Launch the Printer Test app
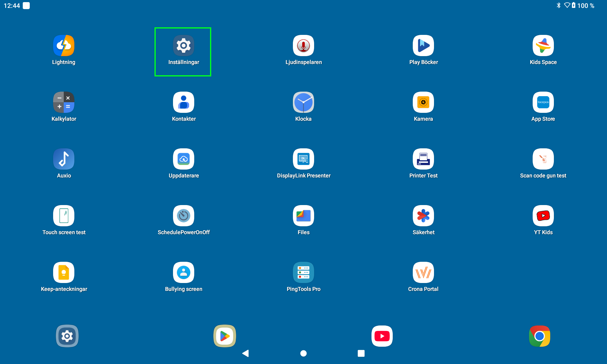607x364 pixels. tap(423, 159)
